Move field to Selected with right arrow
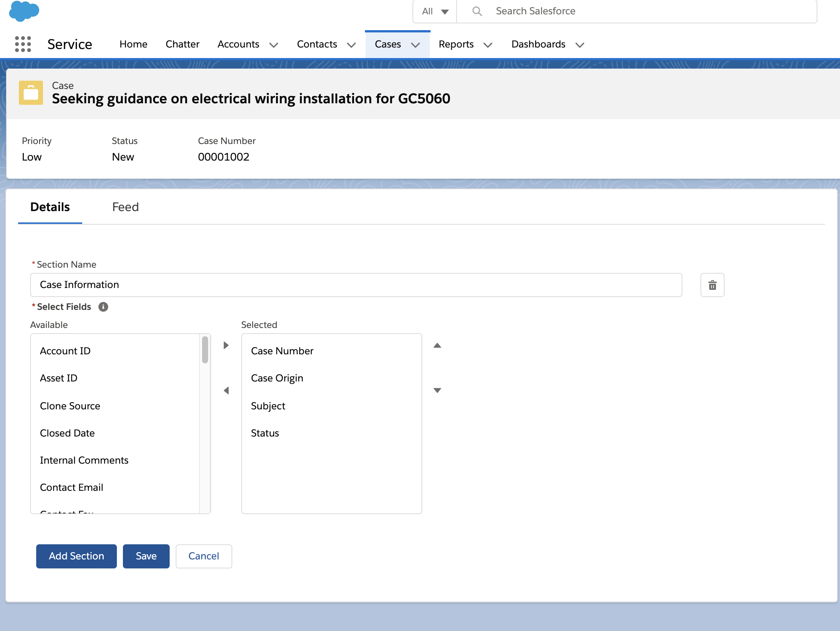This screenshot has width=840, height=631. coord(226,345)
